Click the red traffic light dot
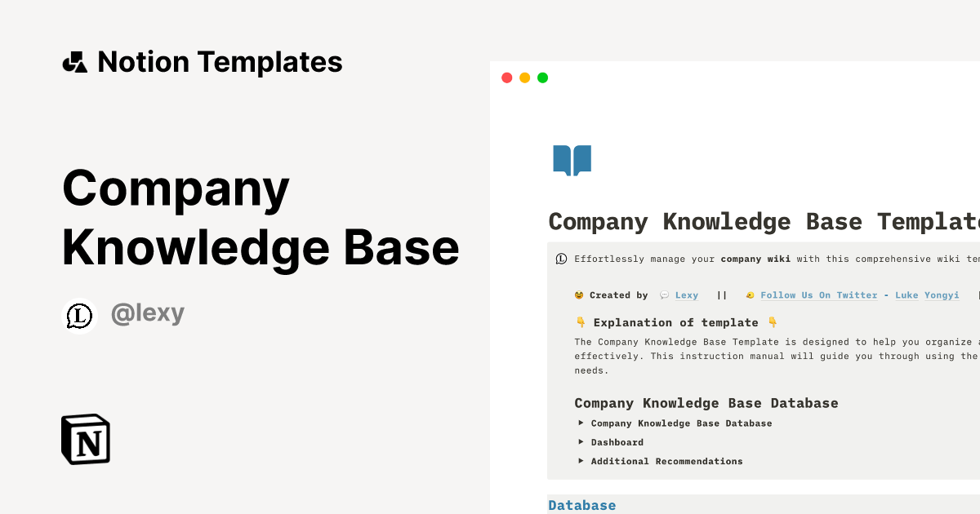Viewport: 980px width, 514px height. coord(506,78)
